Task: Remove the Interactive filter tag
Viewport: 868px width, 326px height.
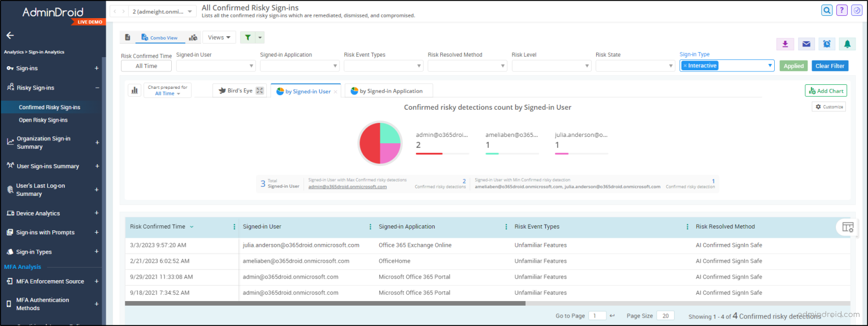Action: [x=685, y=66]
